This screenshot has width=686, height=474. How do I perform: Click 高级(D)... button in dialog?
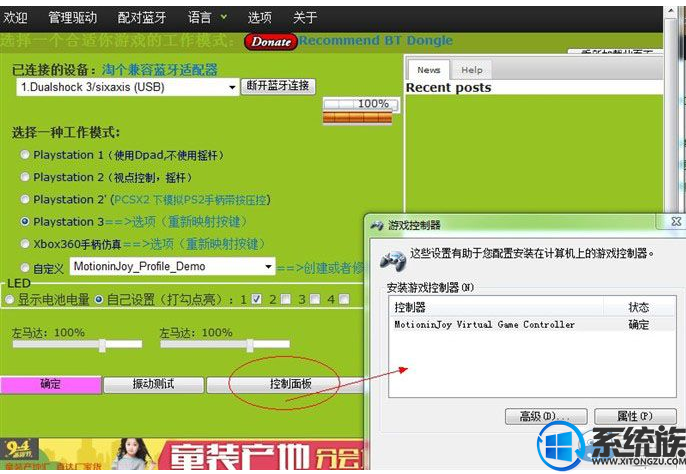point(546,416)
